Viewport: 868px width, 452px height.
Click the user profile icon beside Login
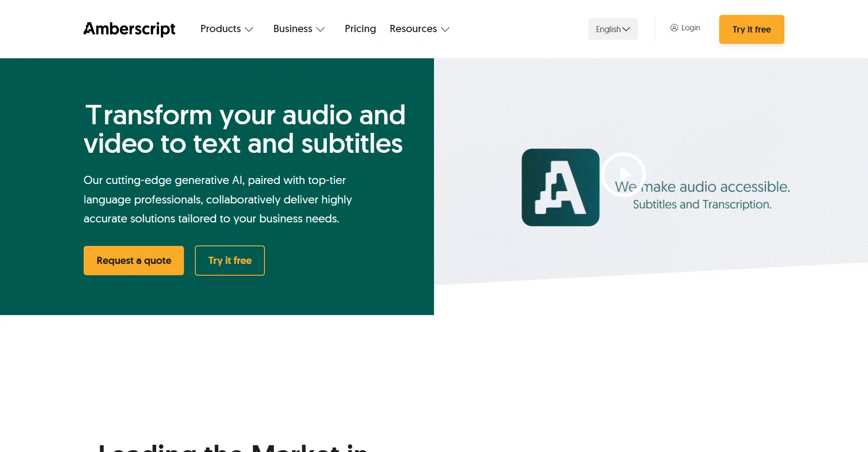point(674,28)
